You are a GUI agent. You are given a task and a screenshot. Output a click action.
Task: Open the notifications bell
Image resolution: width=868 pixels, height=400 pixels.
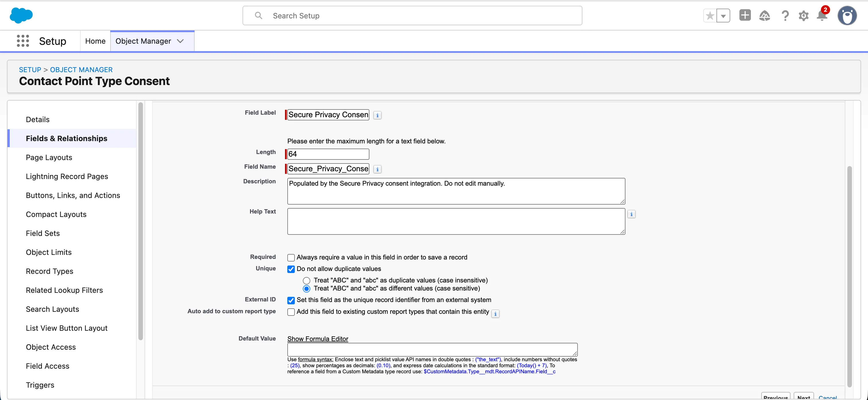822,16
